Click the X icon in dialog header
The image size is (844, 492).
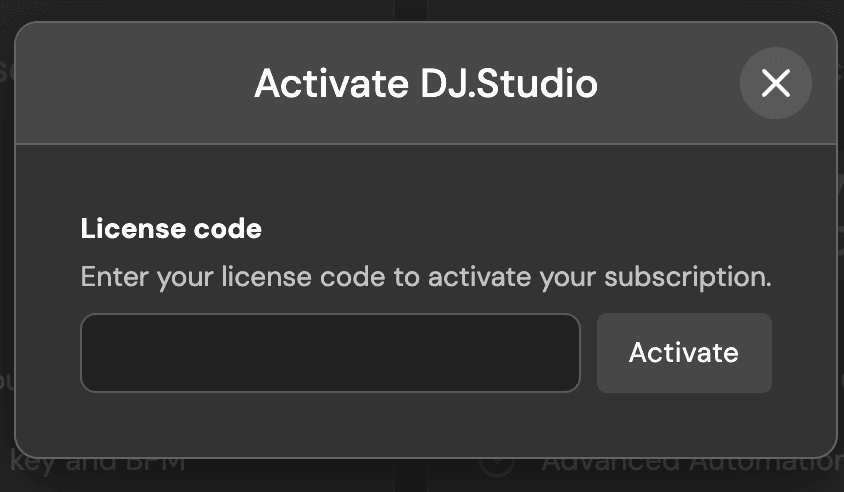tap(776, 83)
